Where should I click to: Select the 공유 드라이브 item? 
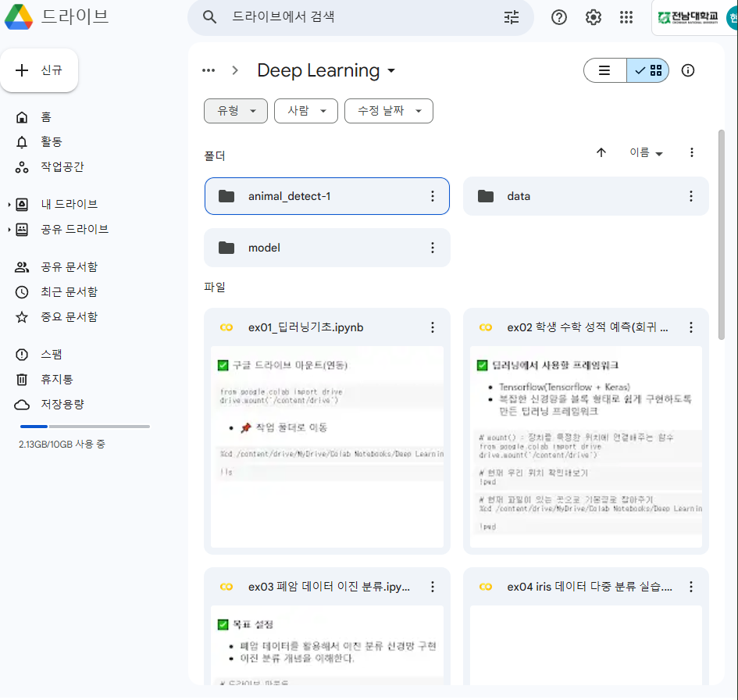(x=74, y=230)
